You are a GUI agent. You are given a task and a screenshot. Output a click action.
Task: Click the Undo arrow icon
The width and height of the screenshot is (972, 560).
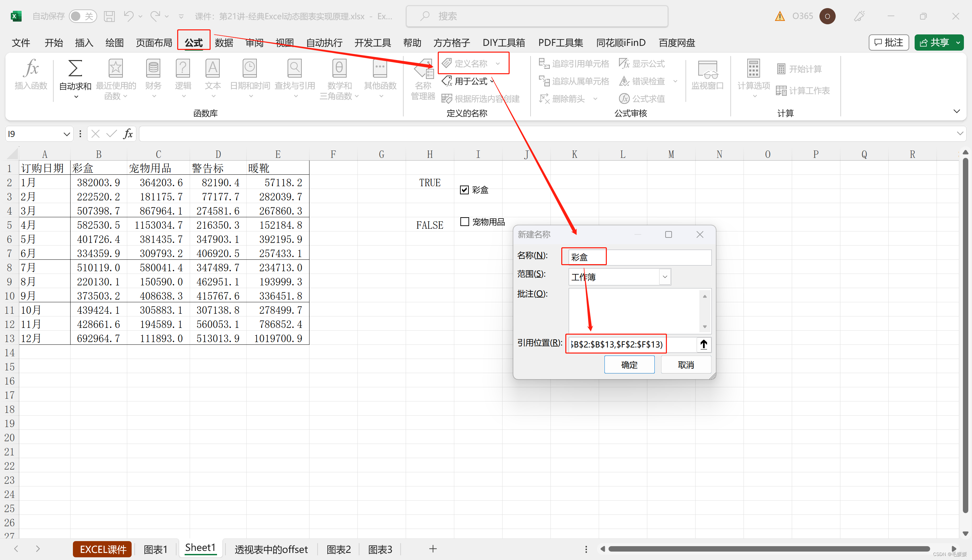(128, 16)
